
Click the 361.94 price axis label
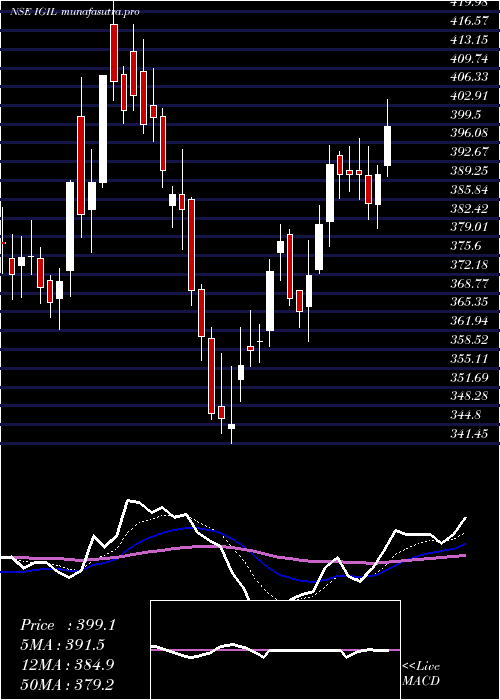point(471,321)
